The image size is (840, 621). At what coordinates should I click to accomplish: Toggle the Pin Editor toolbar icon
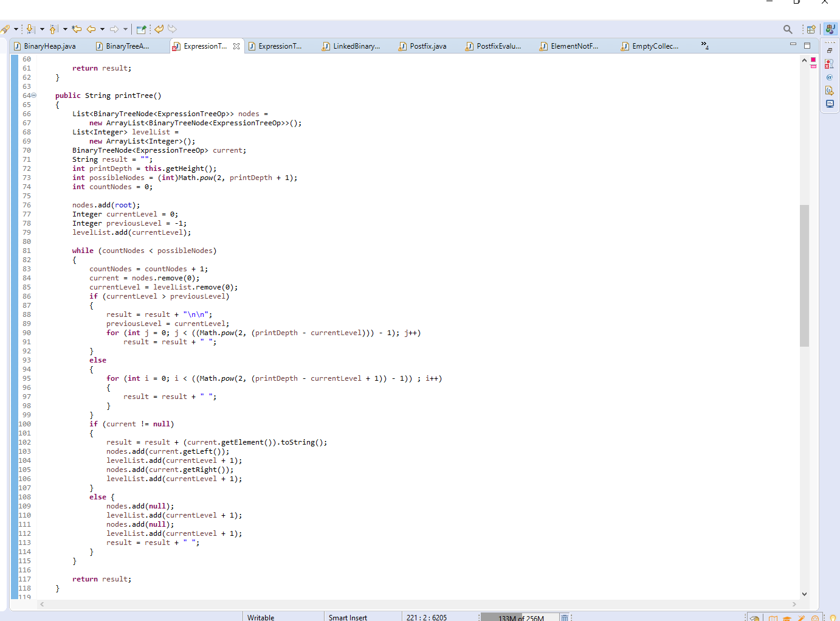click(x=142, y=29)
